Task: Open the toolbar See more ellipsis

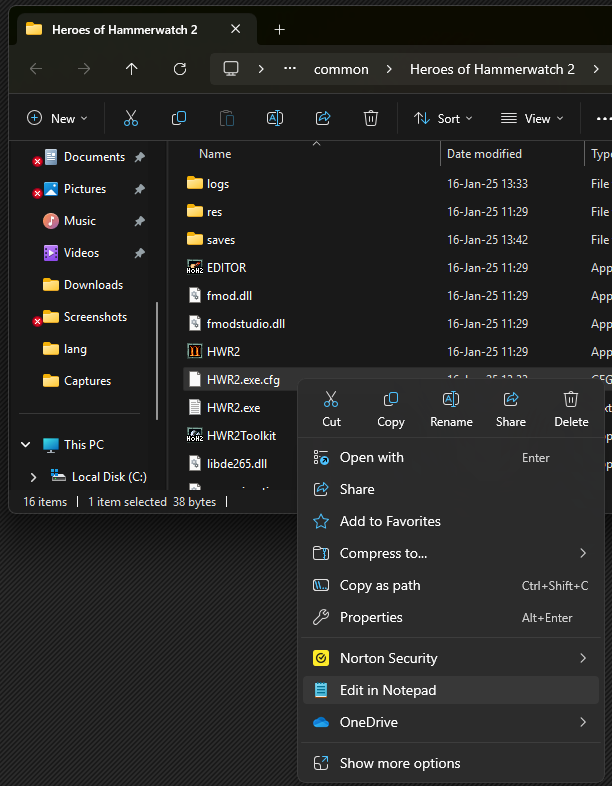Action: coord(603,119)
